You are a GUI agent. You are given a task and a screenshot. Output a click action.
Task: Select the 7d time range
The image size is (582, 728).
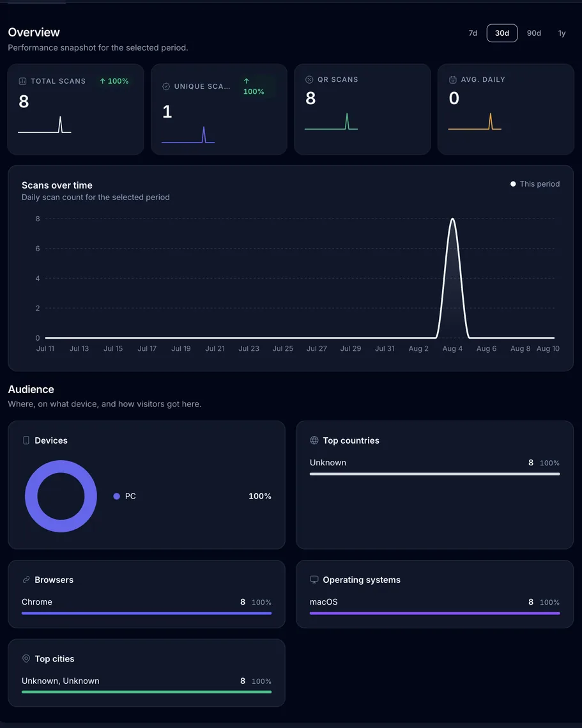(473, 33)
